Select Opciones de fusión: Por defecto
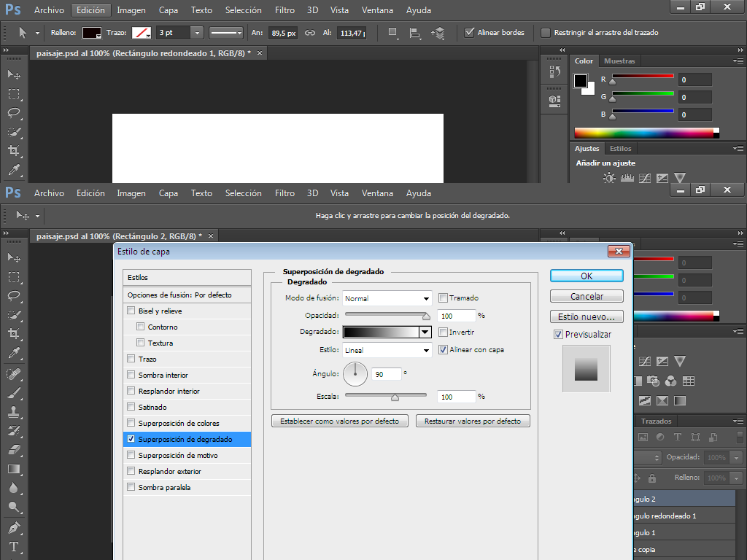This screenshot has height=560, width=747. tap(187, 295)
